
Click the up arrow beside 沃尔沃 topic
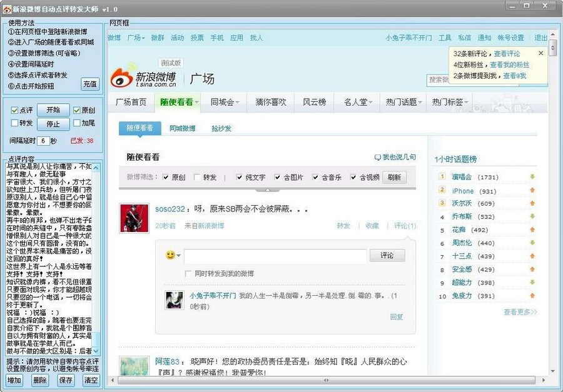tap(532, 203)
